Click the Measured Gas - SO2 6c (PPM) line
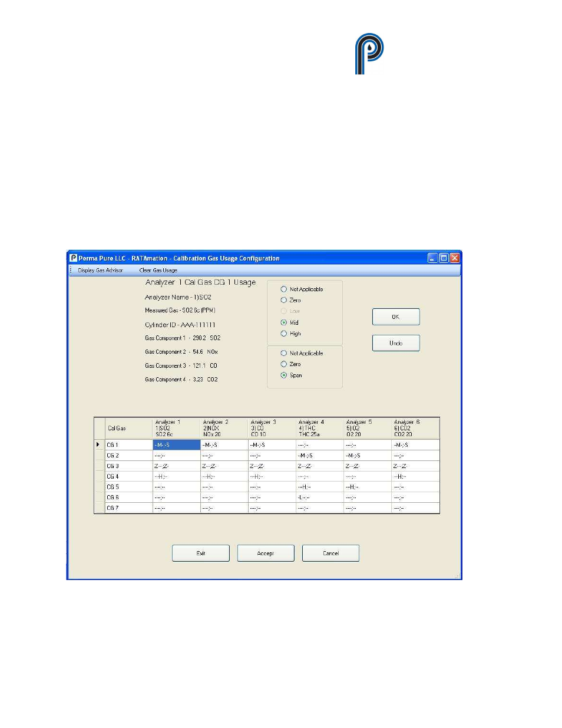Screen dimensions: 562x728 [x=180, y=310]
